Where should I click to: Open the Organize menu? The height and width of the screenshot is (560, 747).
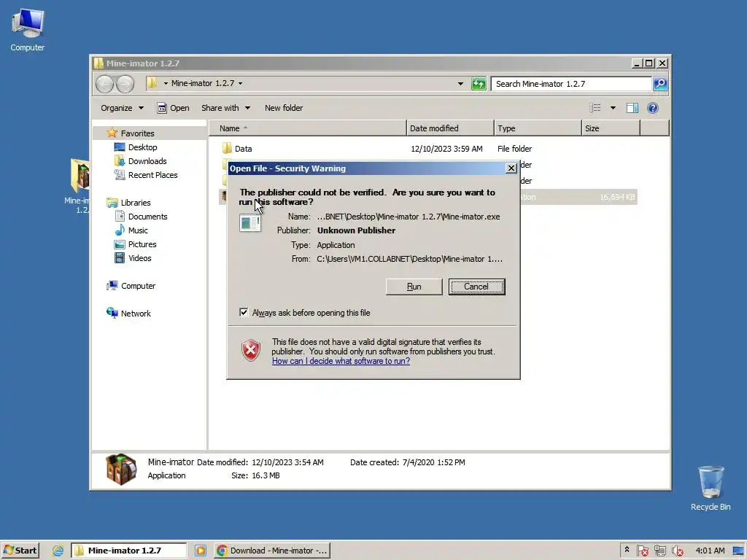click(122, 108)
